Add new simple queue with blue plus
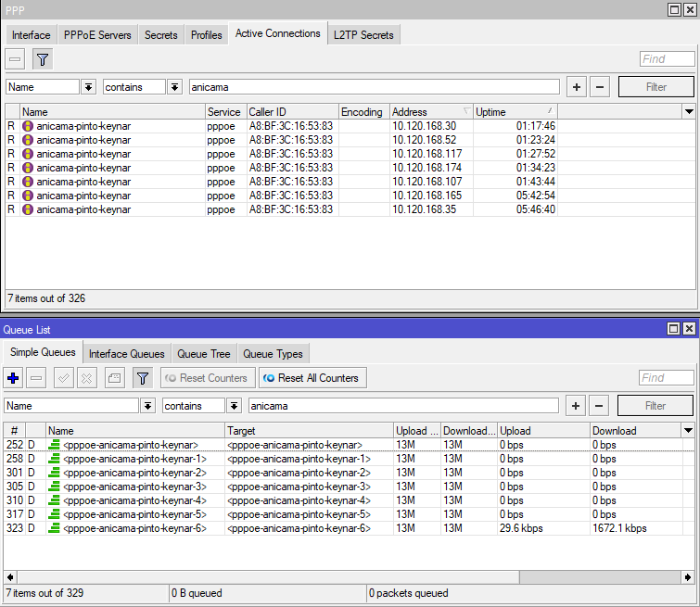 point(13,378)
